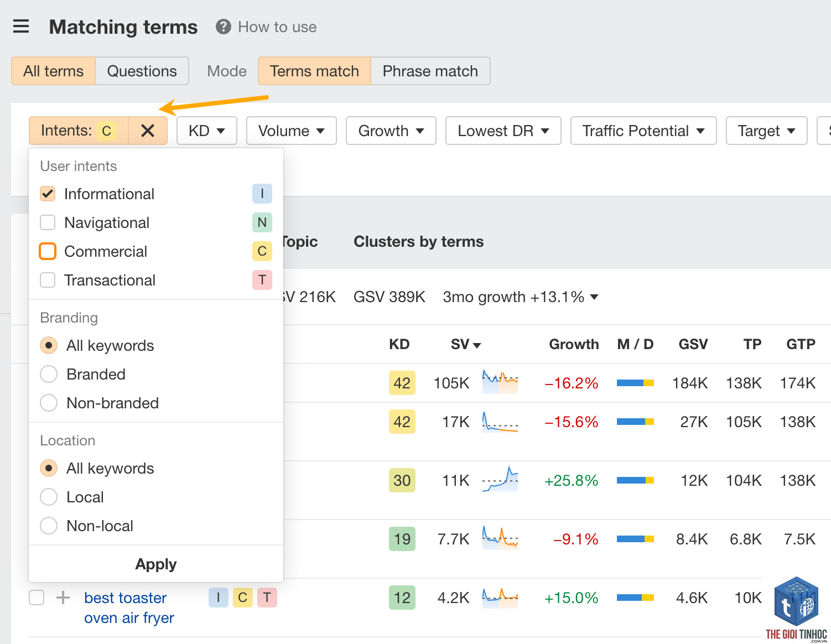Open the Growth filter dropdown
Screen dimensions: 831x644
pos(391,131)
